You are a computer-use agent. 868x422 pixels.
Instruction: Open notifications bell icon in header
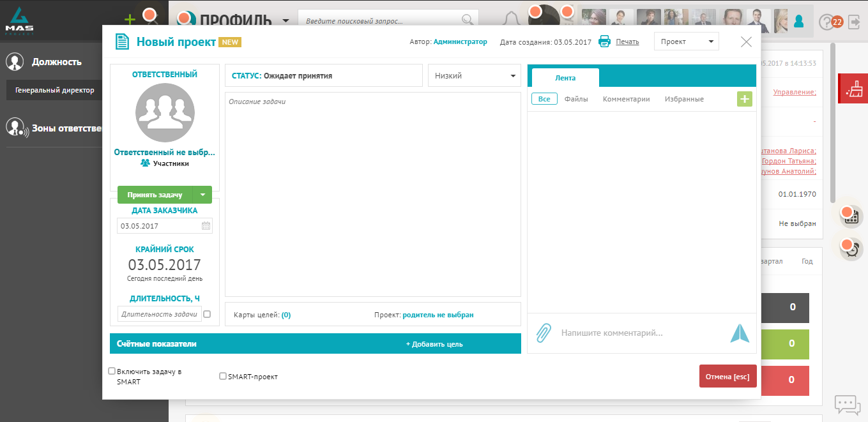click(x=512, y=20)
